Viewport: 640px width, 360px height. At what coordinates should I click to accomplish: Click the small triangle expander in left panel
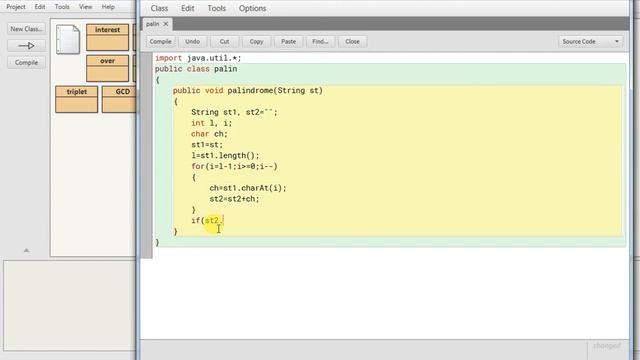point(26,250)
